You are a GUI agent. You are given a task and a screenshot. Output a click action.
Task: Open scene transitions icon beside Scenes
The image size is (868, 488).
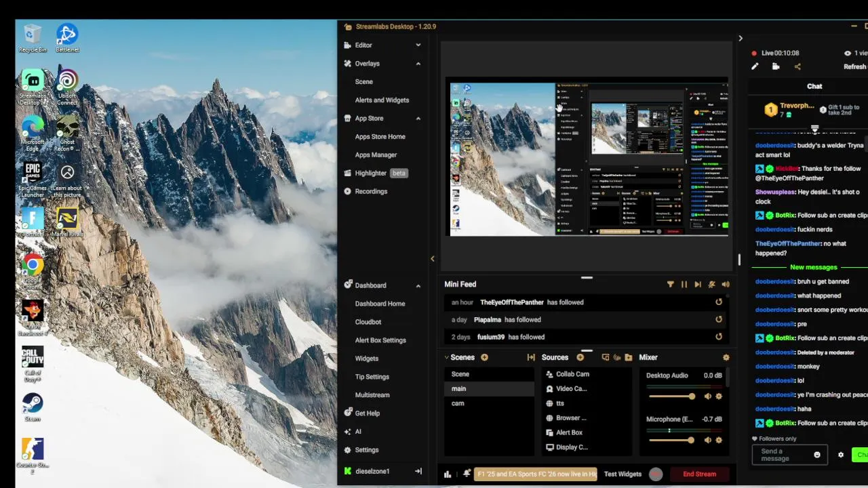click(531, 357)
